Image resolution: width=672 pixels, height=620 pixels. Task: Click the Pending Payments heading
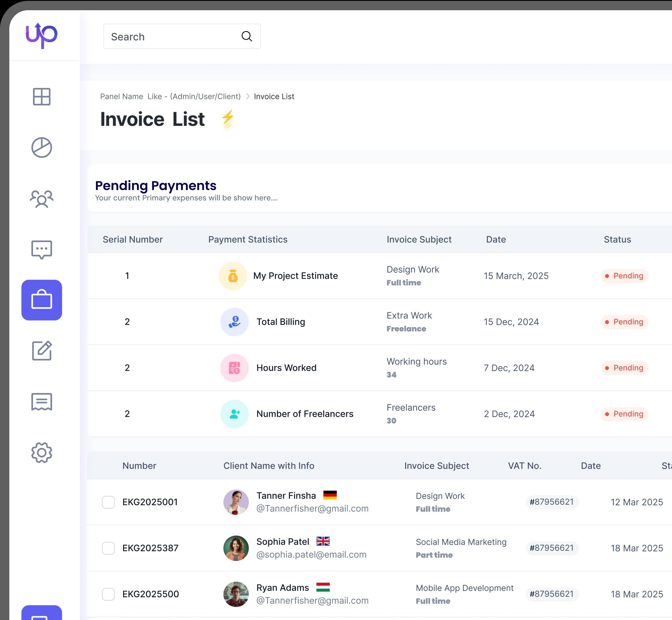pos(155,186)
